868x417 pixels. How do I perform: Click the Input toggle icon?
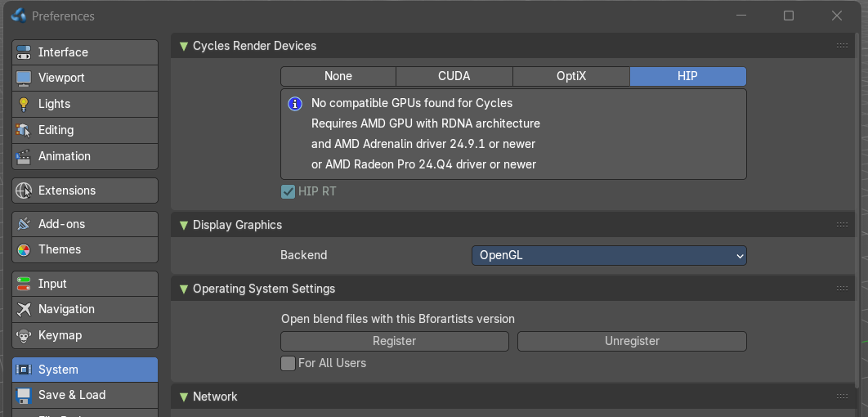[x=24, y=284]
